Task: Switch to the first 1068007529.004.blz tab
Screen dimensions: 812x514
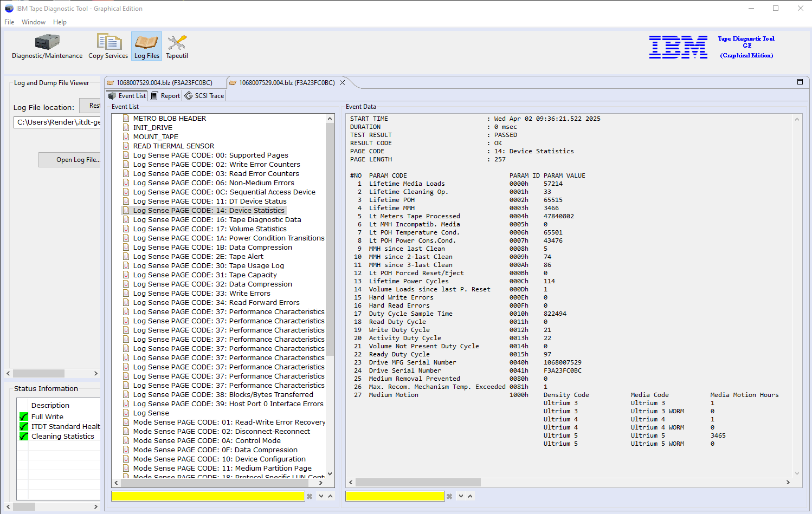Action: (165, 83)
